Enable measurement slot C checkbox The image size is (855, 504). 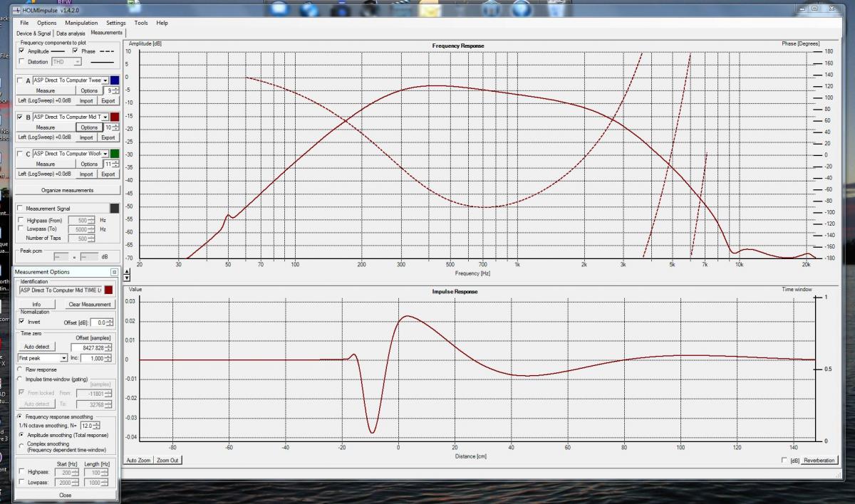point(20,154)
